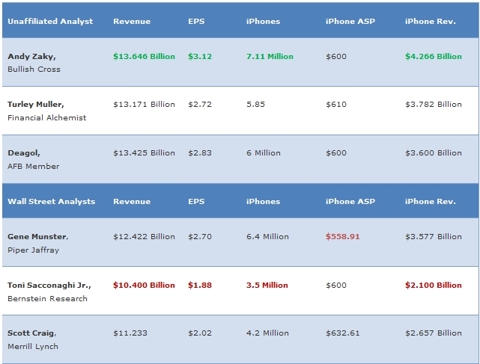Open the Gene Munster entry
Viewport: 480px width, 364px height.
tap(38, 236)
